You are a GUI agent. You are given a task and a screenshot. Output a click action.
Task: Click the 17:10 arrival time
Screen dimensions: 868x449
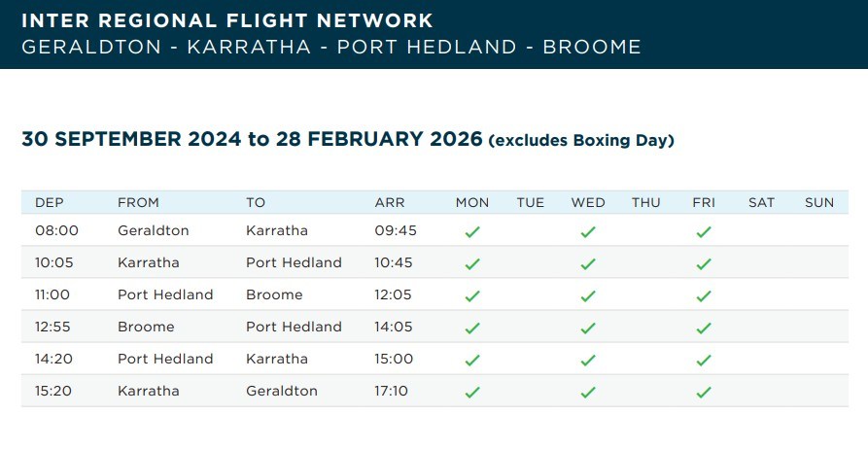pyautogui.click(x=392, y=391)
